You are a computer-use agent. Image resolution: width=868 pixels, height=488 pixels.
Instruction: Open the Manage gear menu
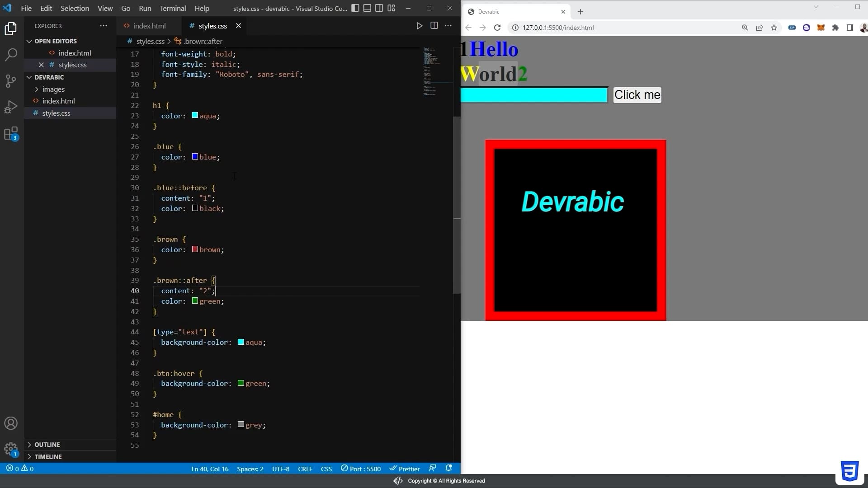(x=11, y=449)
